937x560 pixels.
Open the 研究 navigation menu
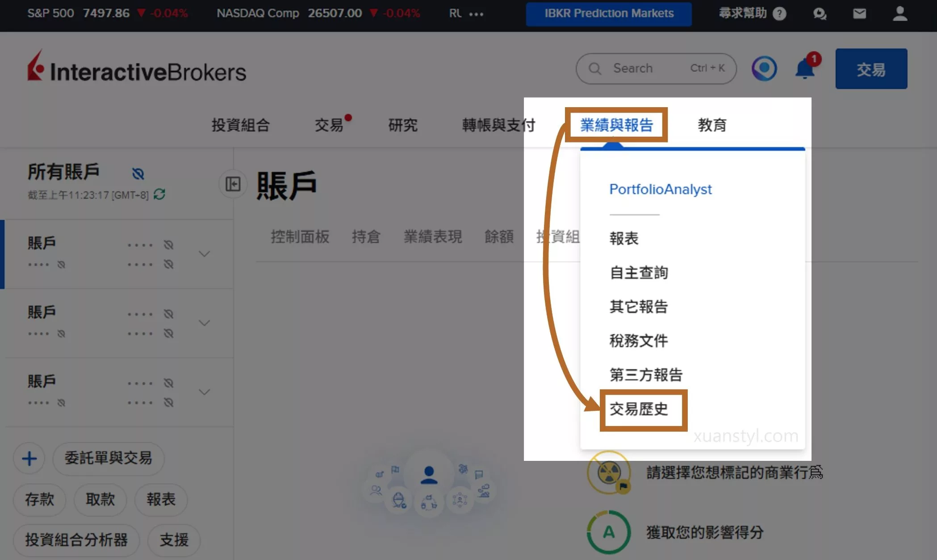tap(403, 125)
